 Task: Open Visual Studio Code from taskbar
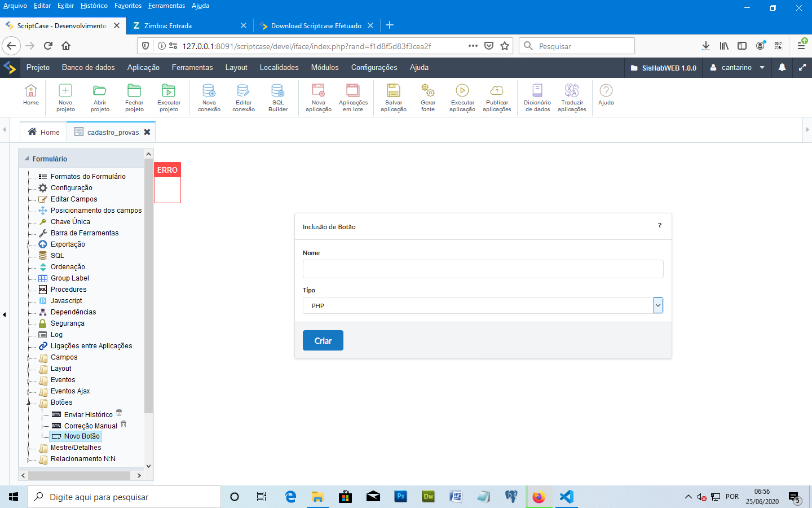pyautogui.click(x=566, y=497)
